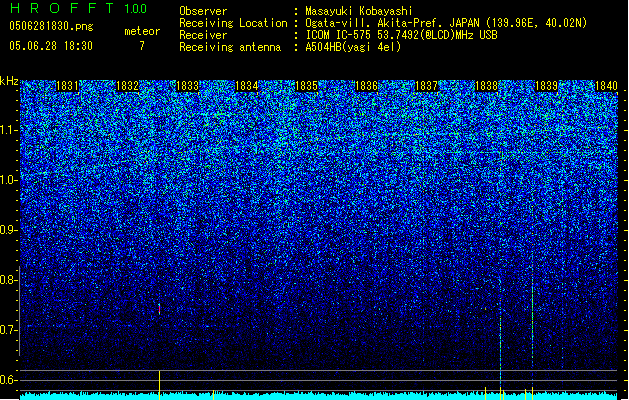Click the 1839 time marker

point(546,86)
